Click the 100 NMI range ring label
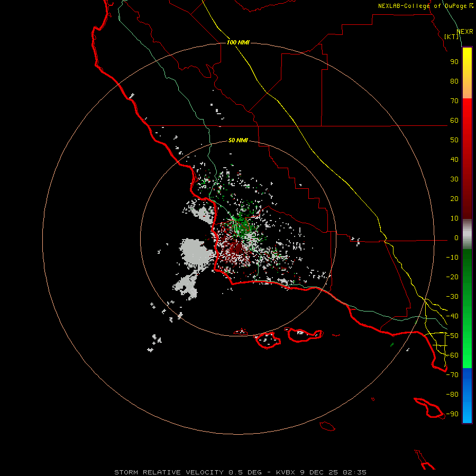Screen dimensions: 476x476 [238, 42]
